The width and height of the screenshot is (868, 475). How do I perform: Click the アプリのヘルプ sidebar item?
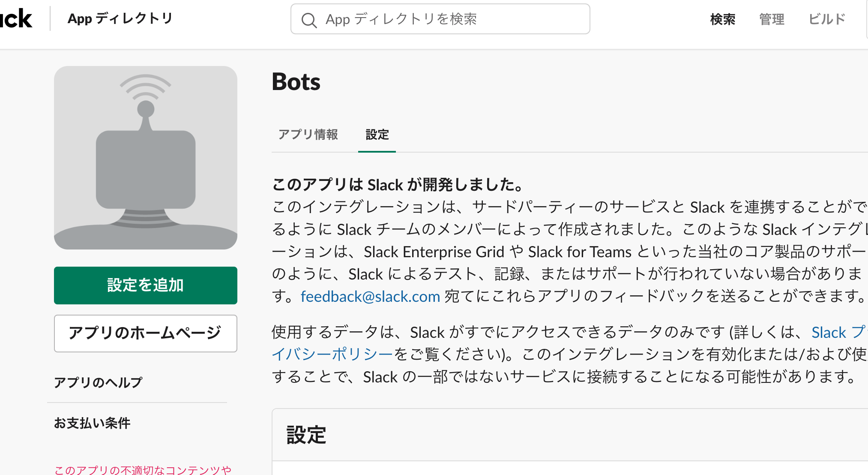pyautogui.click(x=98, y=382)
